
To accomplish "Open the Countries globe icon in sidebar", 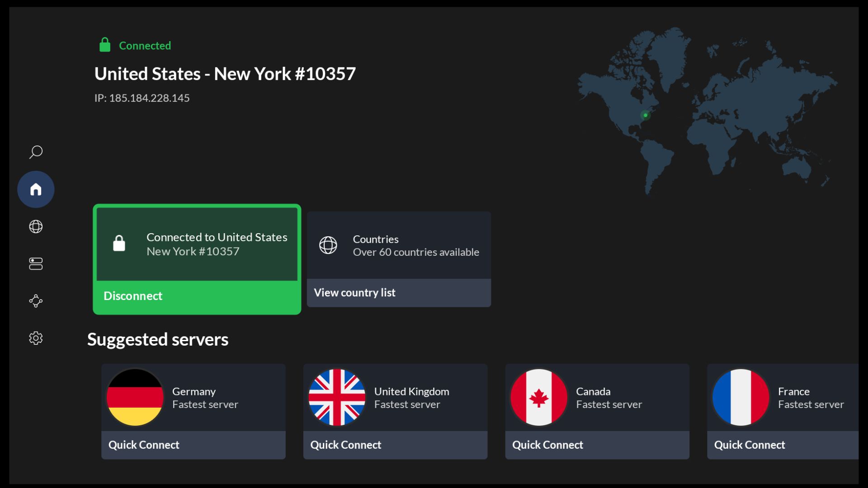I will pyautogui.click(x=36, y=226).
